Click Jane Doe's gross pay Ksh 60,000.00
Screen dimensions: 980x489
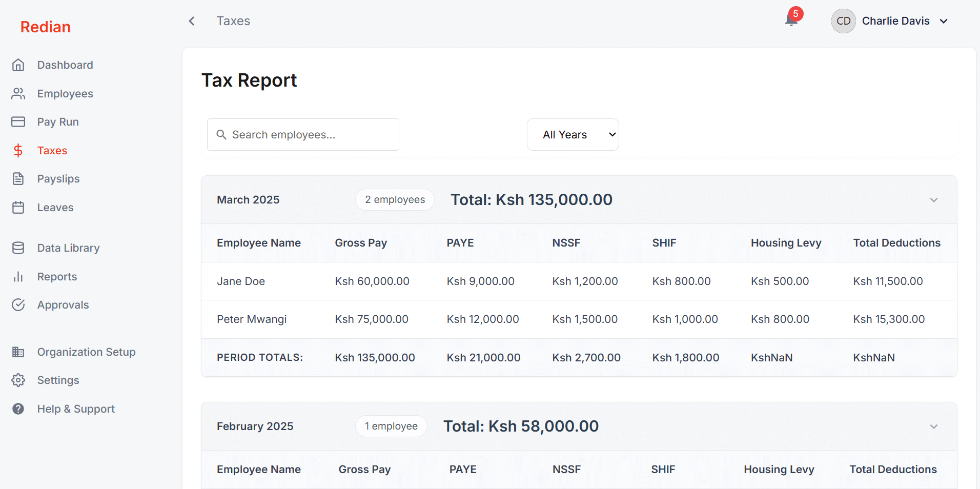click(x=372, y=281)
